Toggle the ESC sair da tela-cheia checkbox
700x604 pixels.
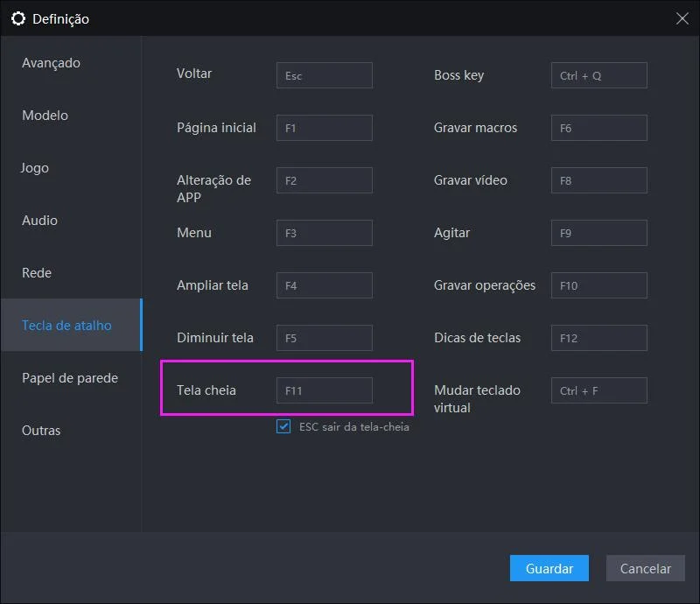coord(283,426)
